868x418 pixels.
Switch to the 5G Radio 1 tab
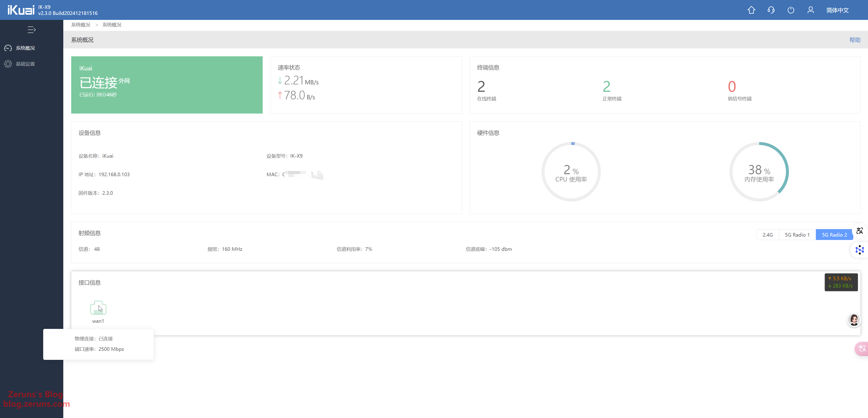click(797, 235)
